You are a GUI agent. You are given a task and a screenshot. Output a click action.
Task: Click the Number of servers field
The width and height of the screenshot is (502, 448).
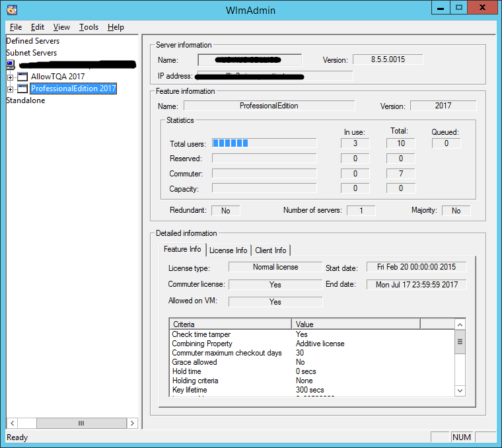pos(361,210)
